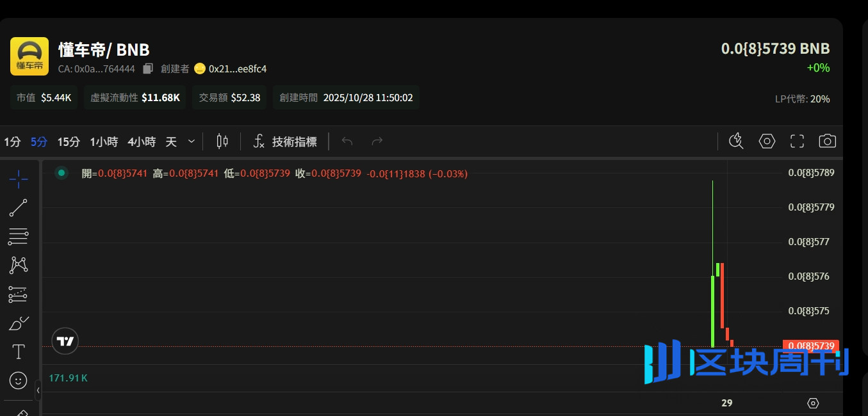Viewport: 868px width, 416px height.
Task: Select the brush drawing tool
Action: [18, 323]
